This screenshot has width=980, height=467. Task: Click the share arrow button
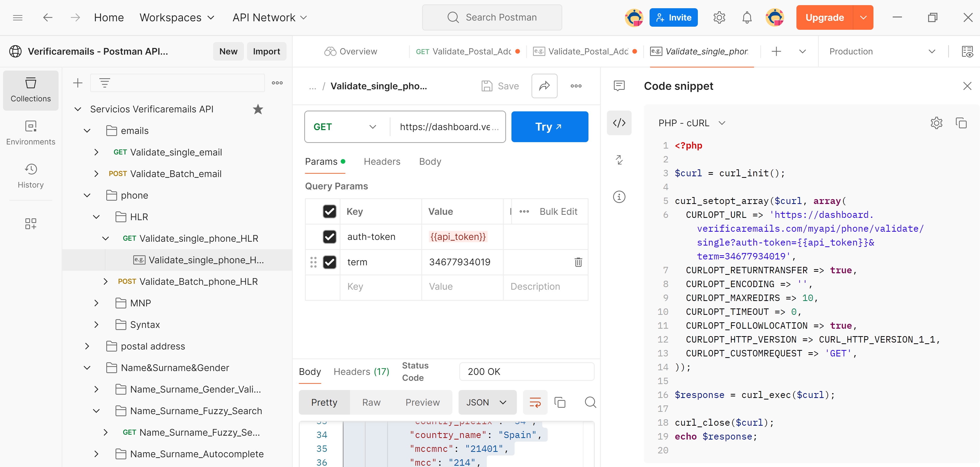tap(544, 86)
